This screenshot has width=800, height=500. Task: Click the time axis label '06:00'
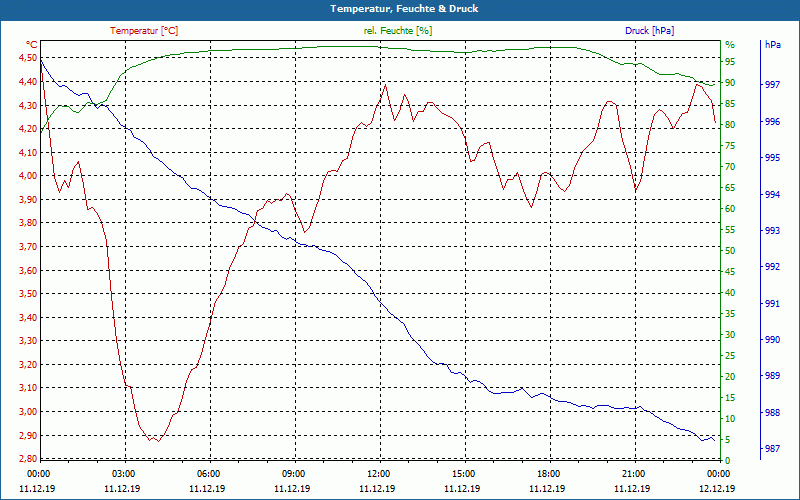click(x=209, y=473)
